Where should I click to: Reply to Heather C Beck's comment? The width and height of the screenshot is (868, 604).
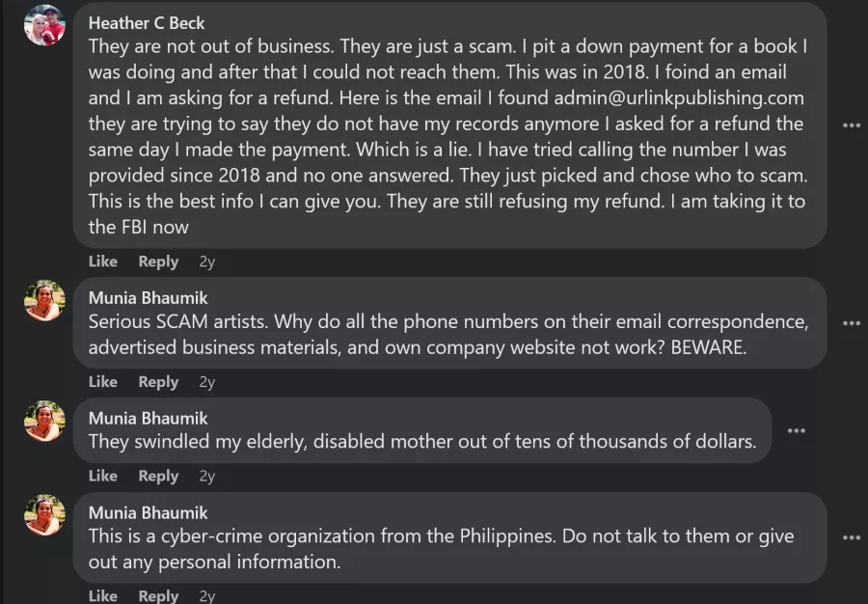[x=158, y=261]
